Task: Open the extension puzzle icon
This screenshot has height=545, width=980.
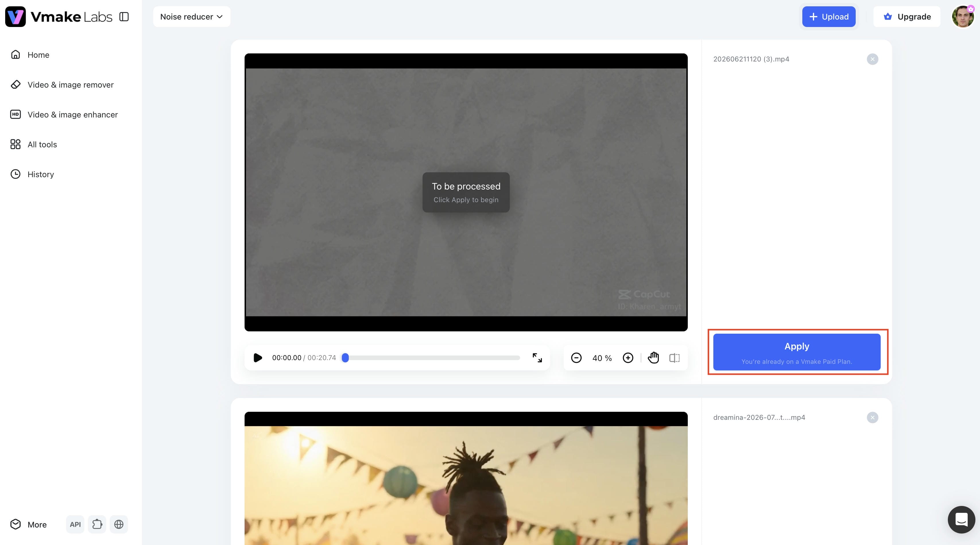Action: [x=97, y=524]
